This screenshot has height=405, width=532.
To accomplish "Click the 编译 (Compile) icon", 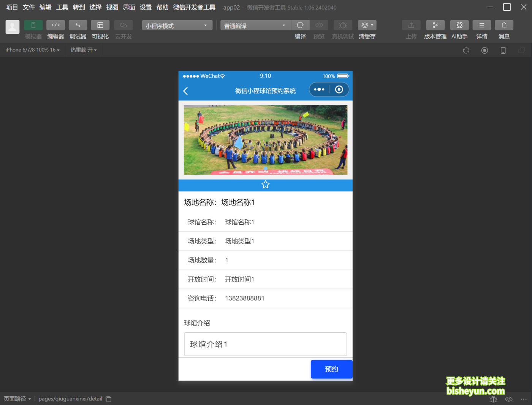I will point(300,25).
